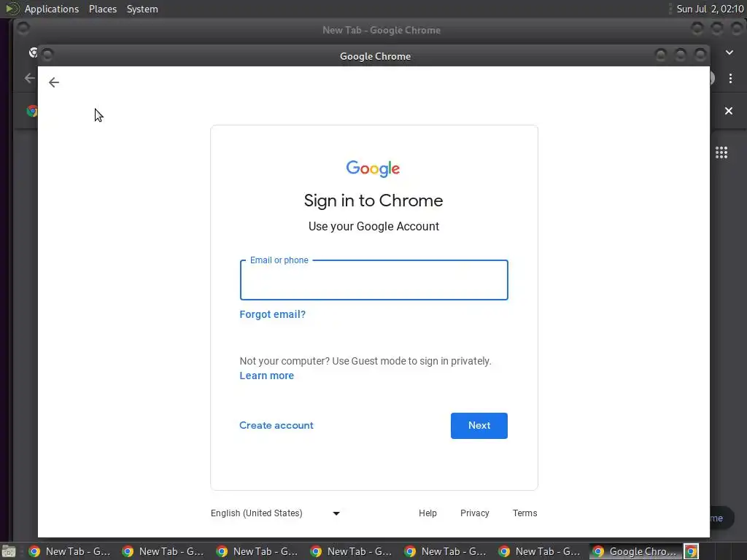Image resolution: width=747 pixels, height=560 pixels.
Task: Switch to first New Tab taskbar entry
Action: click(x=69, y=551)
